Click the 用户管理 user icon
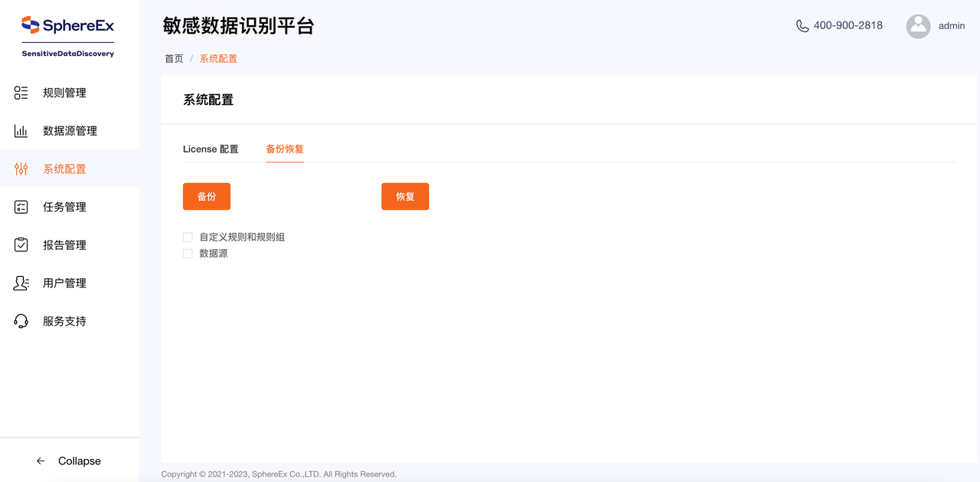 click(21, 283)
